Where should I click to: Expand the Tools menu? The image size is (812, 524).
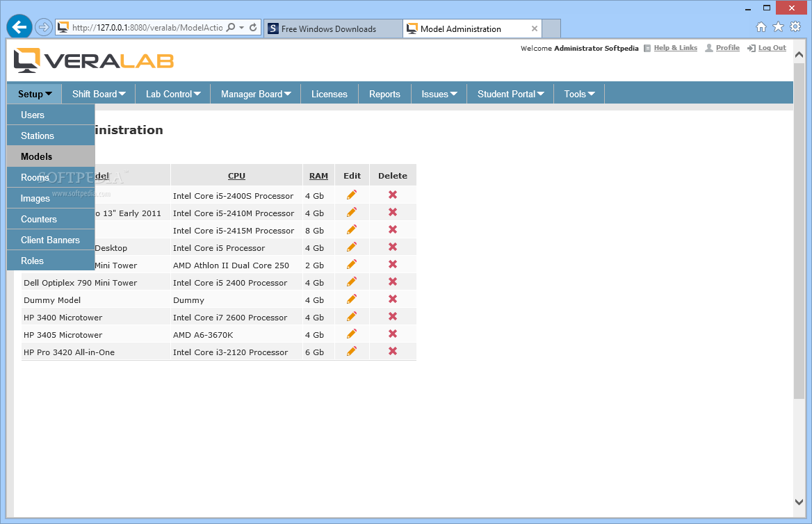tap(580, 95)
